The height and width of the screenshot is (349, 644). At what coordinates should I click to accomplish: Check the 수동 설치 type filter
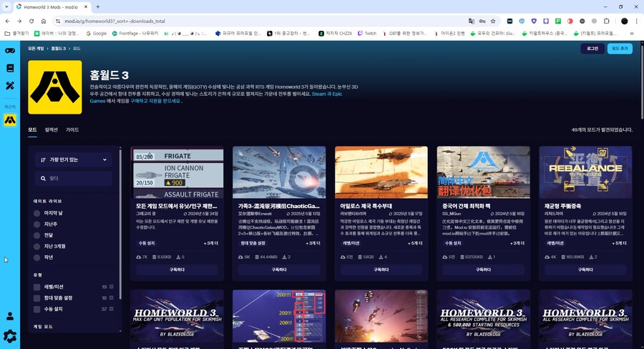(37, 309)
